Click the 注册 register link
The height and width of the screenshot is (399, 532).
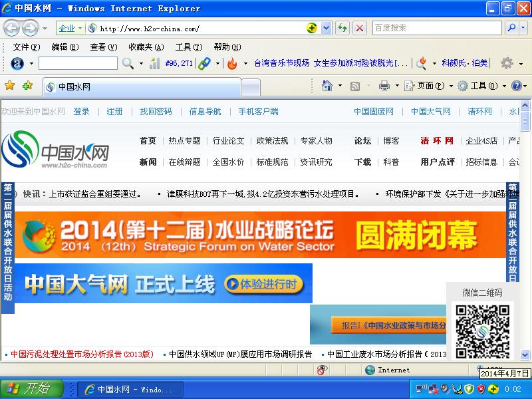pyautogui.click(x=114, y=112)
